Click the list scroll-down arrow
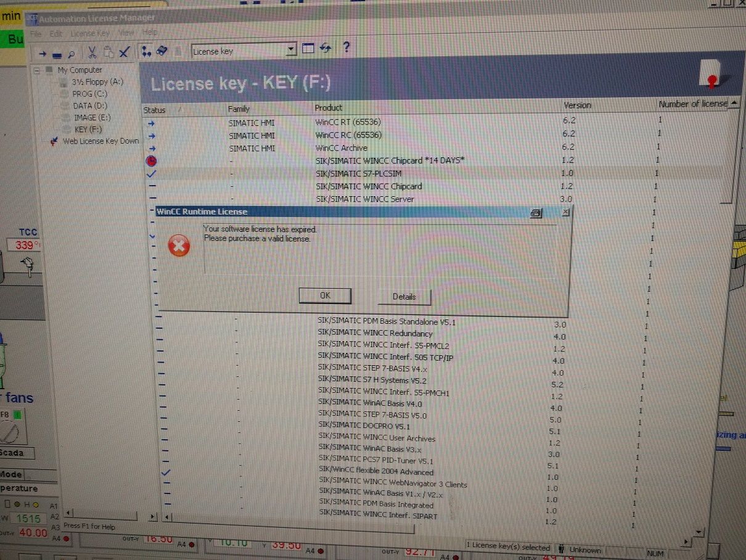The width and height of the screenshot is (746, 560). pyautogui.click(x=698, y=532)
